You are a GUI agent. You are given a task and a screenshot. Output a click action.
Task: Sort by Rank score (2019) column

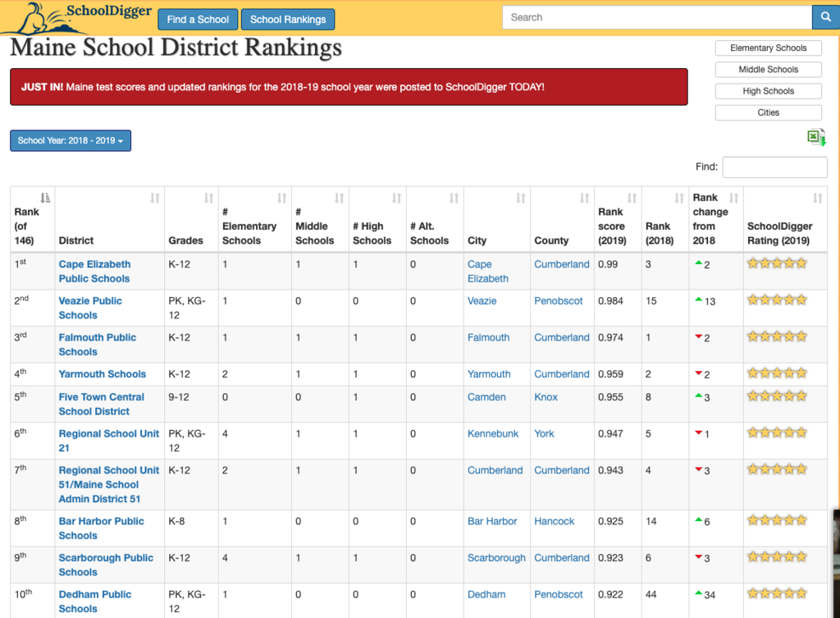tap(632, 198)
